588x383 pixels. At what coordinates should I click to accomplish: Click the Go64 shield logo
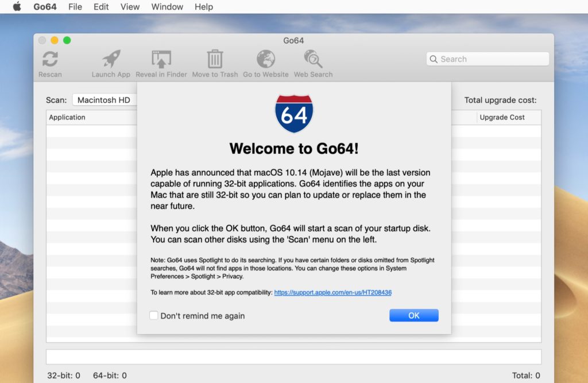294,114
